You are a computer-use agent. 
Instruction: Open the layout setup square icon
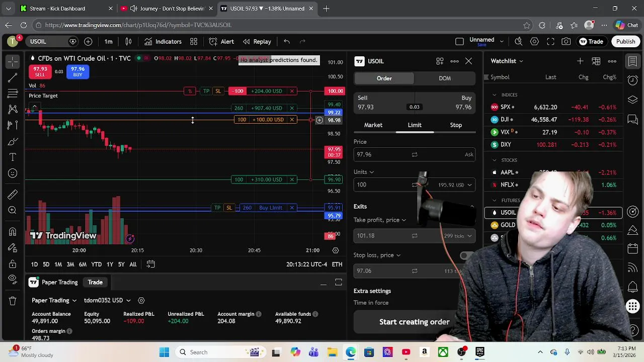459,42
